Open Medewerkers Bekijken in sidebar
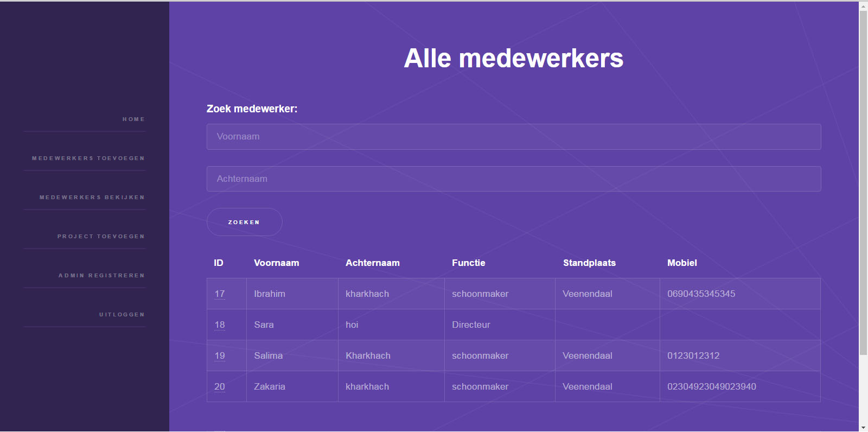Screen dimensions: 868x432 92,198
